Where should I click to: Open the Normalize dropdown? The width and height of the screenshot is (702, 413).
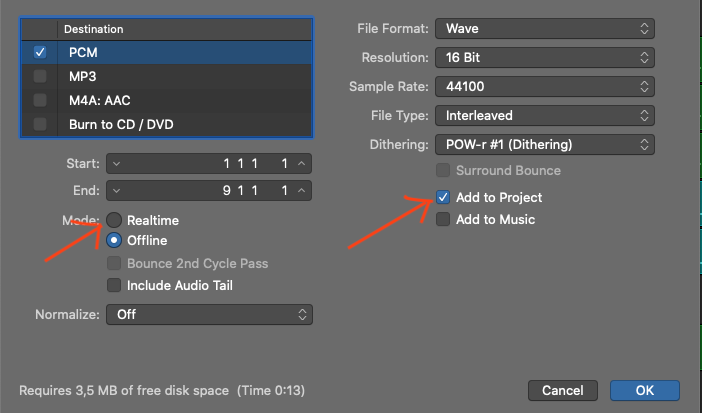(210, 314)
